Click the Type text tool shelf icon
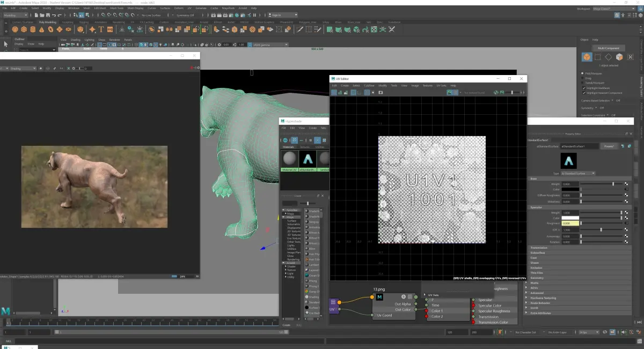644x349 pixels. click(100, 29)
